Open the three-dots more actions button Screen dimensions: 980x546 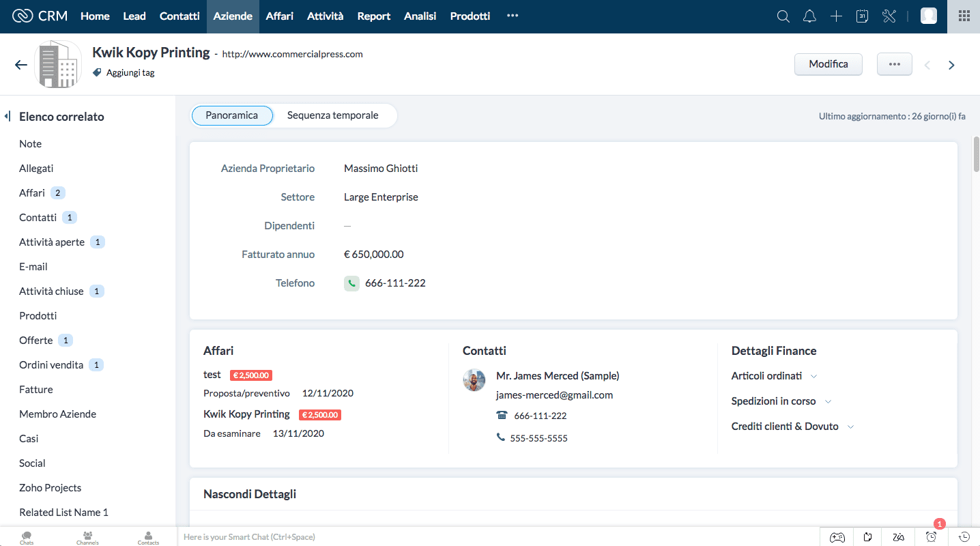895,64
